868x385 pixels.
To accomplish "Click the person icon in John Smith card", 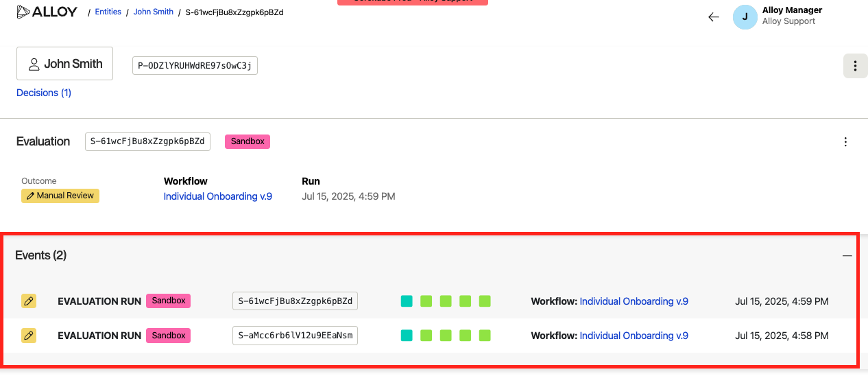I will pos(34,64).
